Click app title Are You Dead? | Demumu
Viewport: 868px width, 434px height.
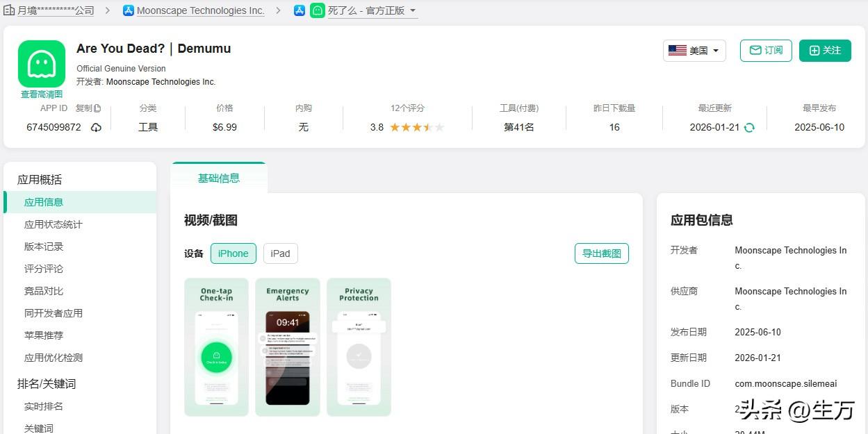point(154,49)
